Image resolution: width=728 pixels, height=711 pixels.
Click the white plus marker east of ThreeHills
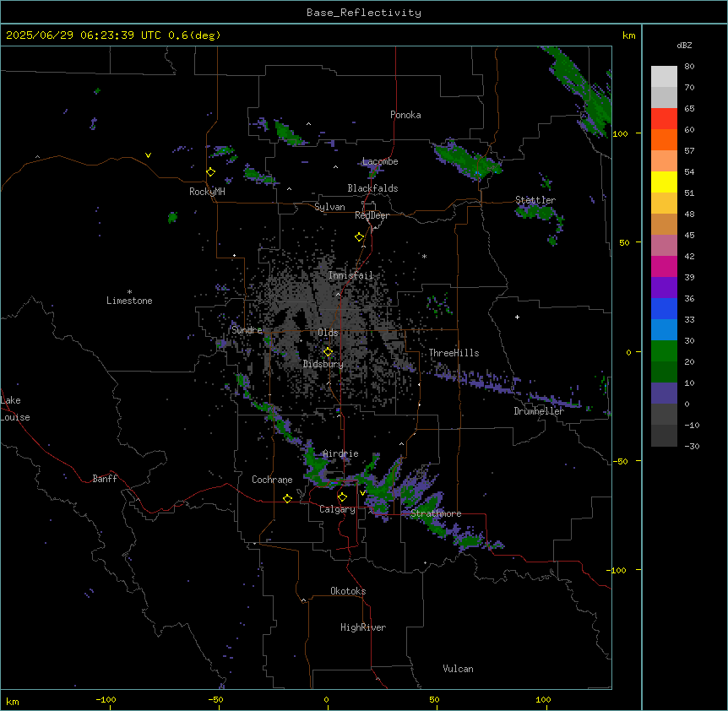pyautogui.click(x=517, y=317)
